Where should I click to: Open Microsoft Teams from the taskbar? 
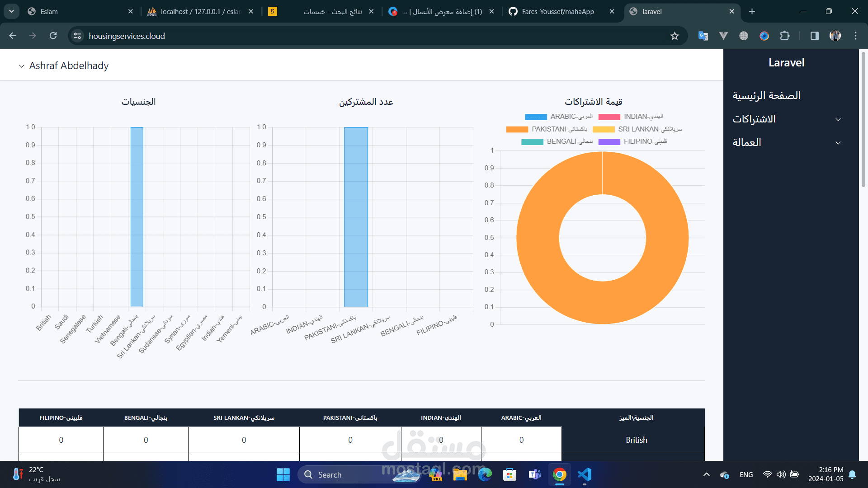534,474
